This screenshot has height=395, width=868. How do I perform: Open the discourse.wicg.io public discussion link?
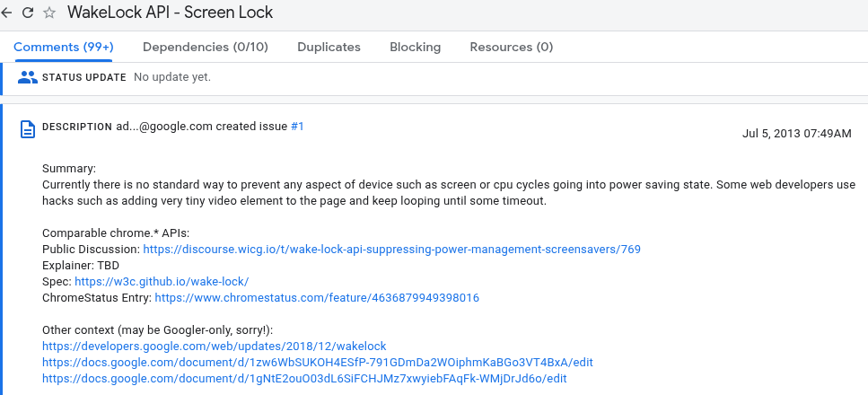[391, 249]
